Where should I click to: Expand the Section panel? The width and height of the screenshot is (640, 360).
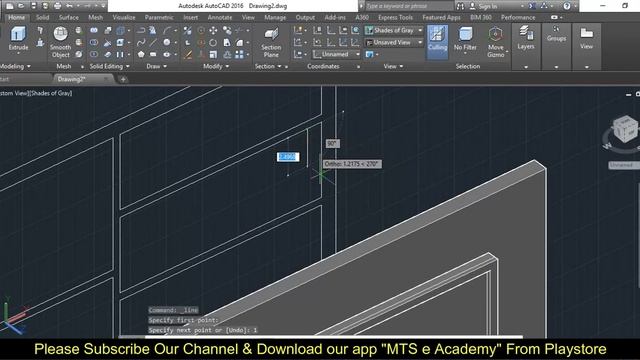click(x=268, y=66)
